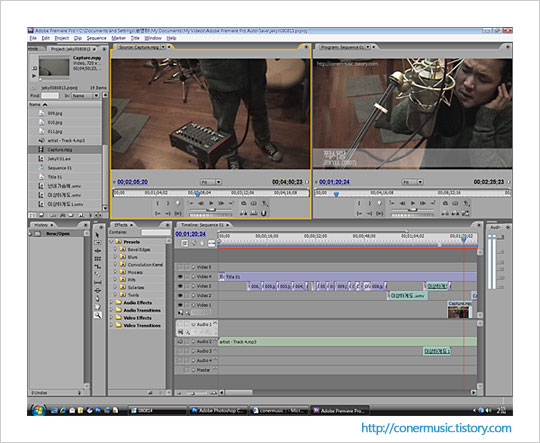This screenshot has width=540, height=443.
Task: Expand the Audio Transitions folder
Action: pos(111,310)
